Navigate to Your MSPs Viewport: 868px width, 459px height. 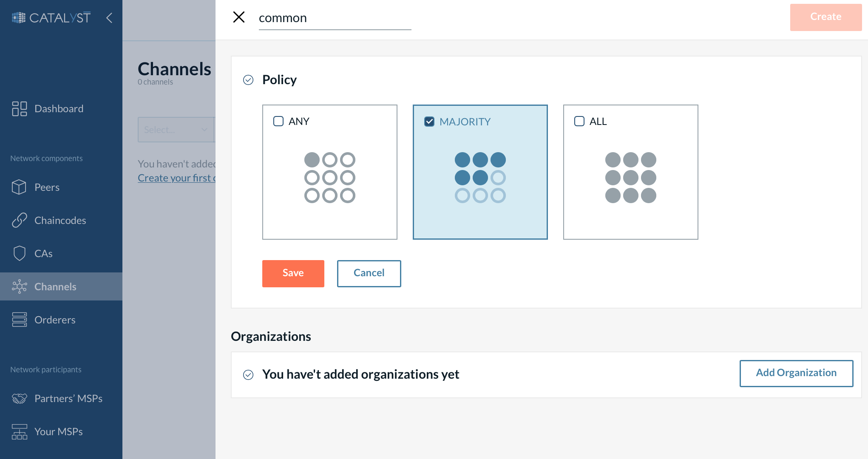pyautogui.click(x=58, y=431)
